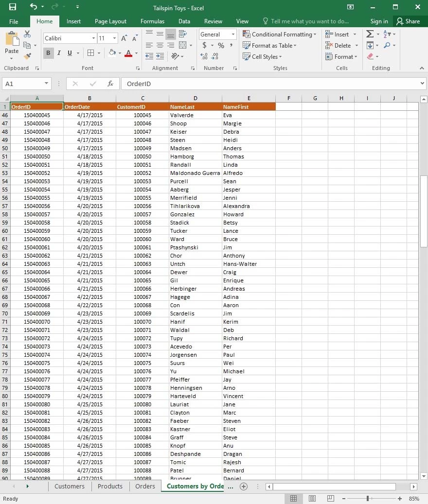Viewport: 428px width, 504px height.
Task: Click the AutoSum sigma icon
Action: pyautogui.click(x=370, y=34)
